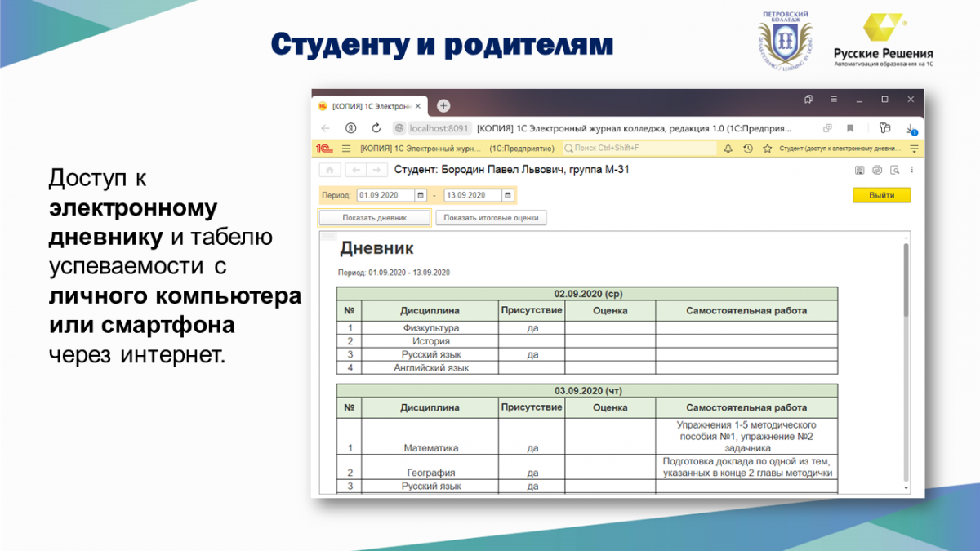980x551 pixels.
Task: Click the Студент: Бородин Павел Львович title
Action: tap(512, 170)
